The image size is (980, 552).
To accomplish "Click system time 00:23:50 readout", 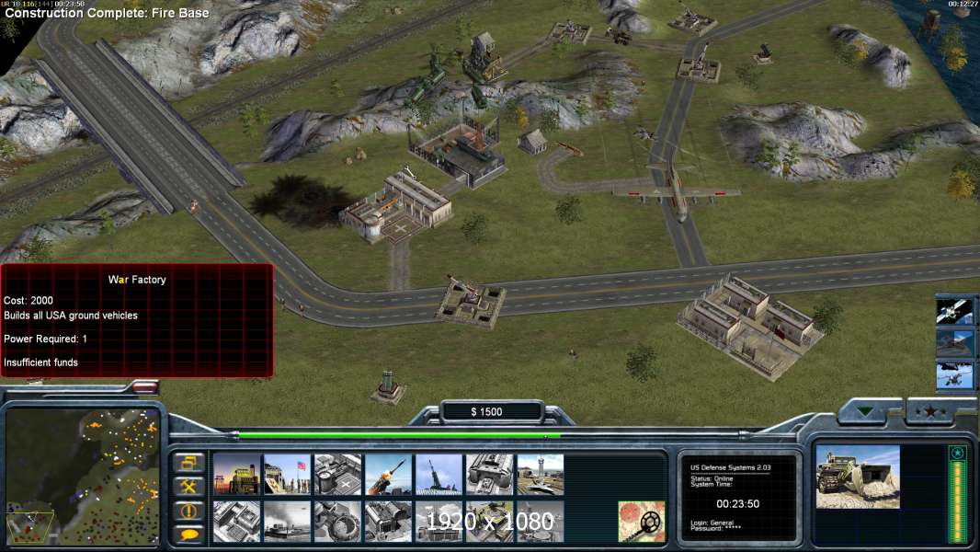I will [x=737, y=504].
